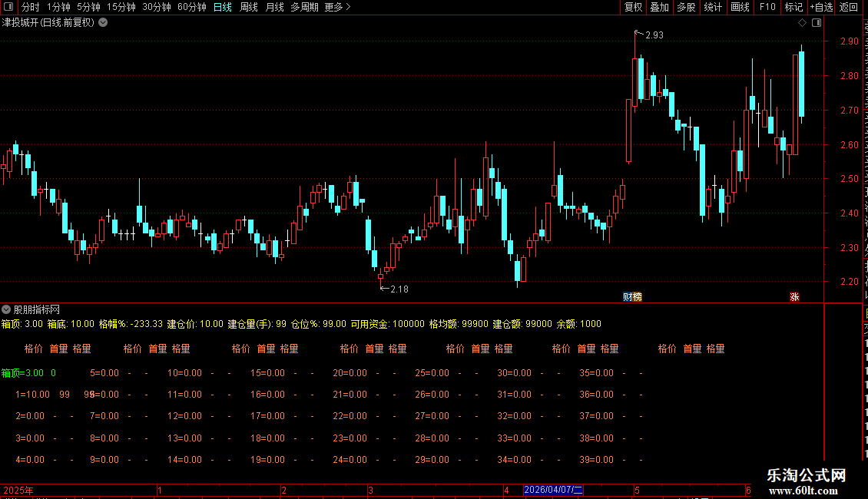Click the 多股 multi-stock button
Screen dimensions: 868x499
(687, 7)
